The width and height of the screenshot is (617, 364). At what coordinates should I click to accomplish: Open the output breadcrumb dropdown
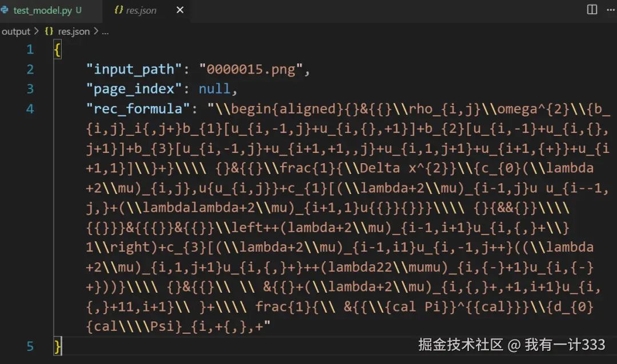(x=15, y=31)
